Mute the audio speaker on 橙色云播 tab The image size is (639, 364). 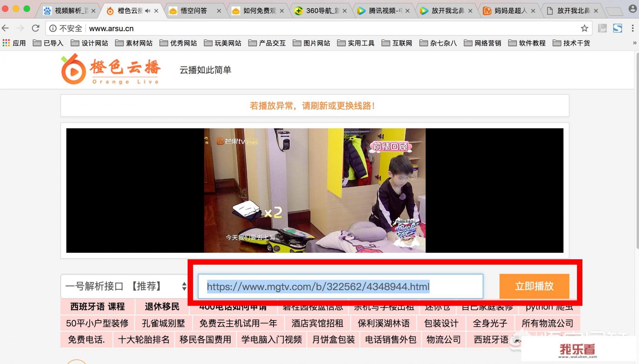pos(147,11)
